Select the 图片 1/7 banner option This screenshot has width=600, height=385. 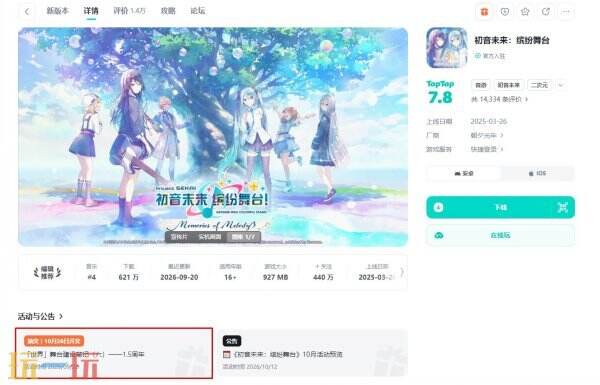(x=243, y=237)
